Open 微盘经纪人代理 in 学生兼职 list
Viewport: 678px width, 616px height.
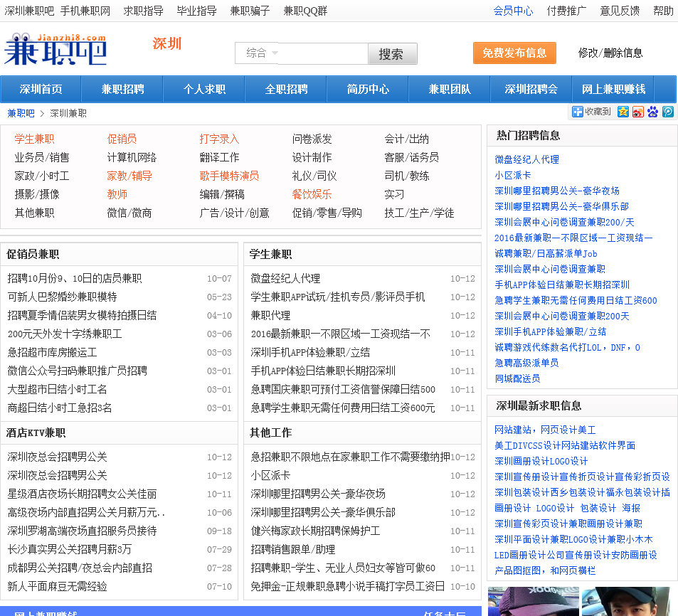285,278
